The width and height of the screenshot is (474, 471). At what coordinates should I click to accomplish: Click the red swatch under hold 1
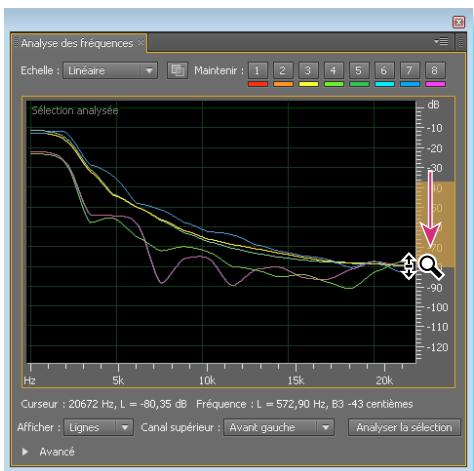[258, 84]
